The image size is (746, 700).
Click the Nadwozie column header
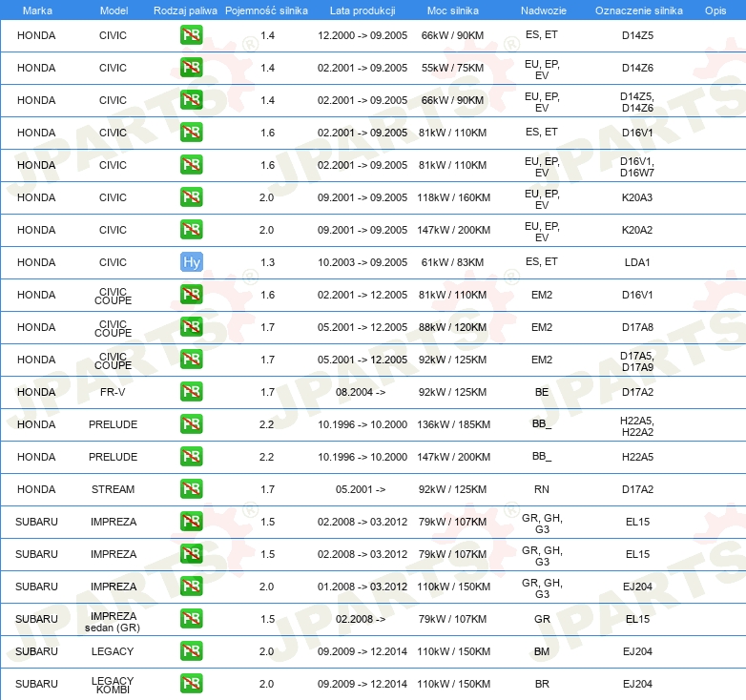(544, 10)
